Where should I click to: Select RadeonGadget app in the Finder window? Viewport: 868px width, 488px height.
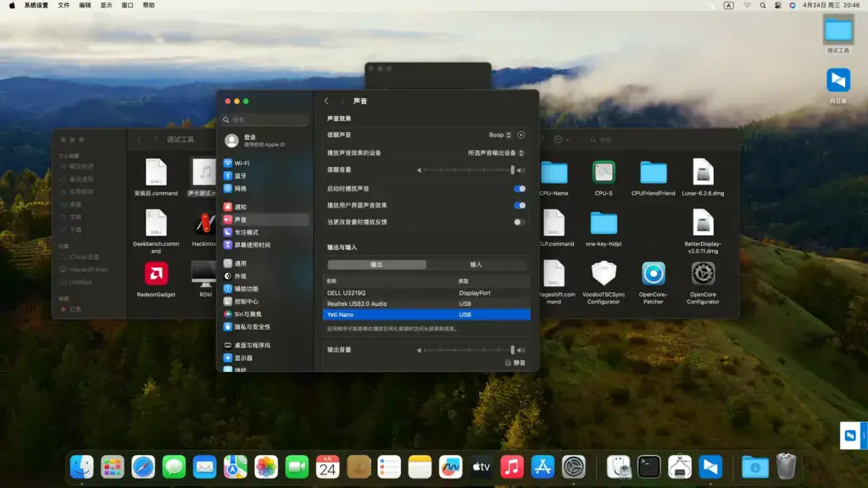(156, 280)
